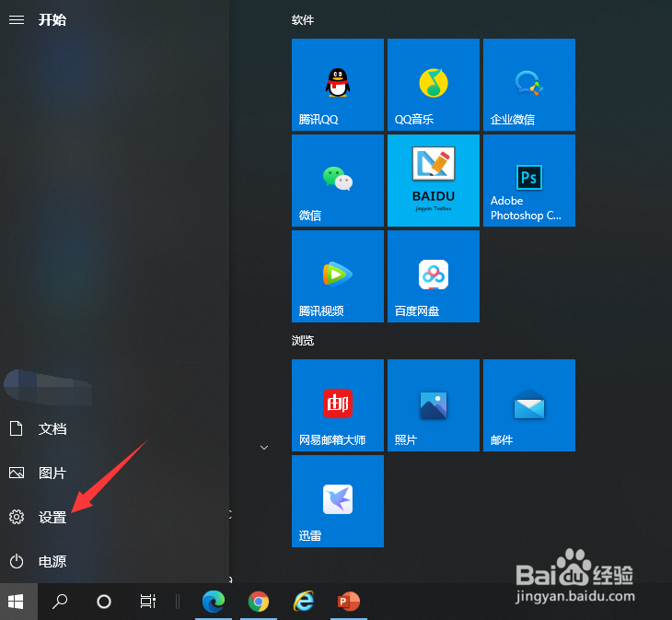
Task: Open the 腾讯视频 tile
Action: click(x=338, y=276)
